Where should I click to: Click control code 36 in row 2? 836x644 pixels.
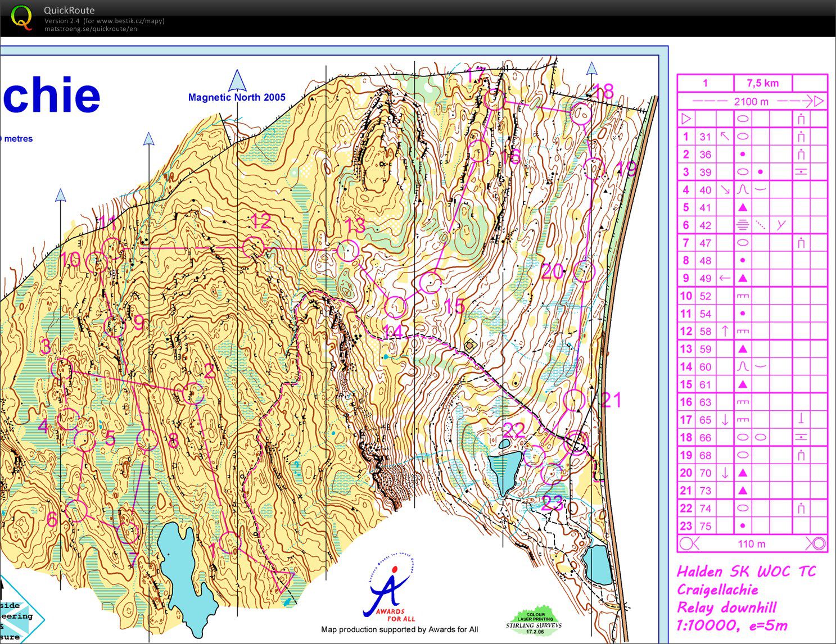pyautogui.click(x=705, y=154)
